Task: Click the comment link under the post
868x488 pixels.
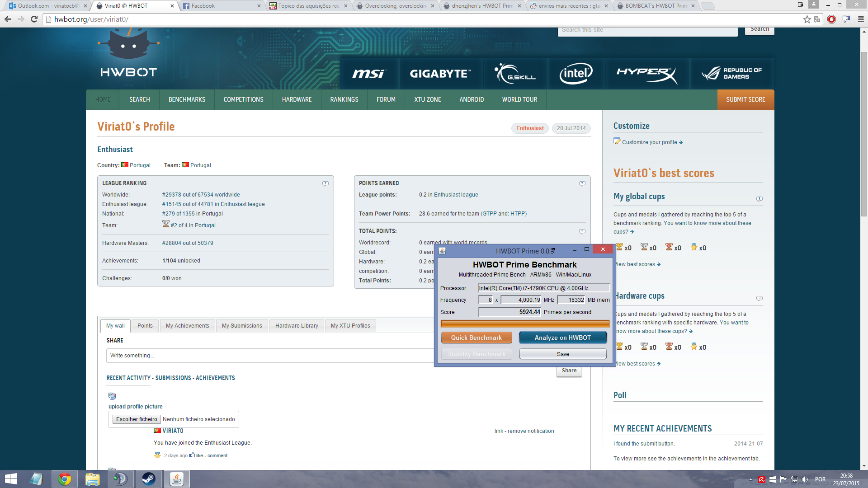Action: (x=217, y=455)
